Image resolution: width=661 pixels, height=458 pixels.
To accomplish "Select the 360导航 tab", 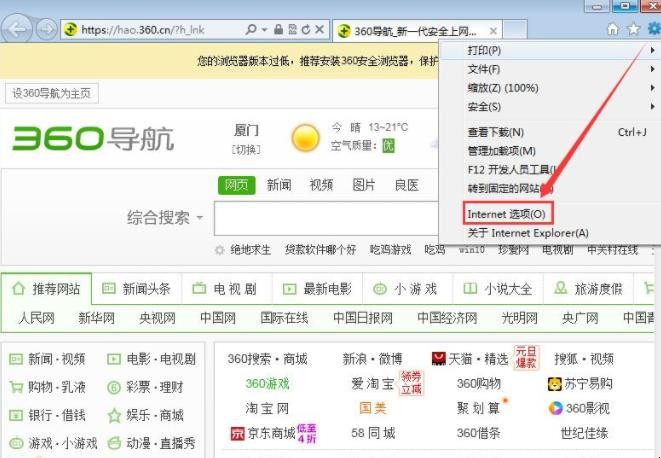I will 415,31.
